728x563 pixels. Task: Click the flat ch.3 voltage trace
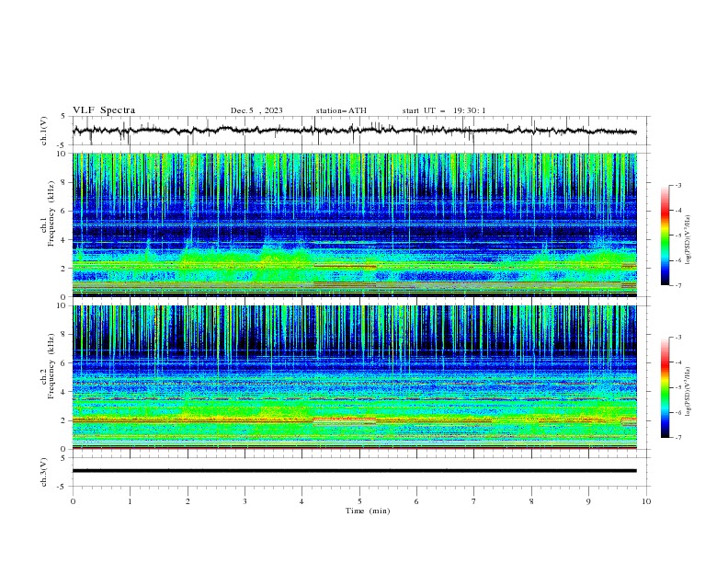tap(354, 471)
